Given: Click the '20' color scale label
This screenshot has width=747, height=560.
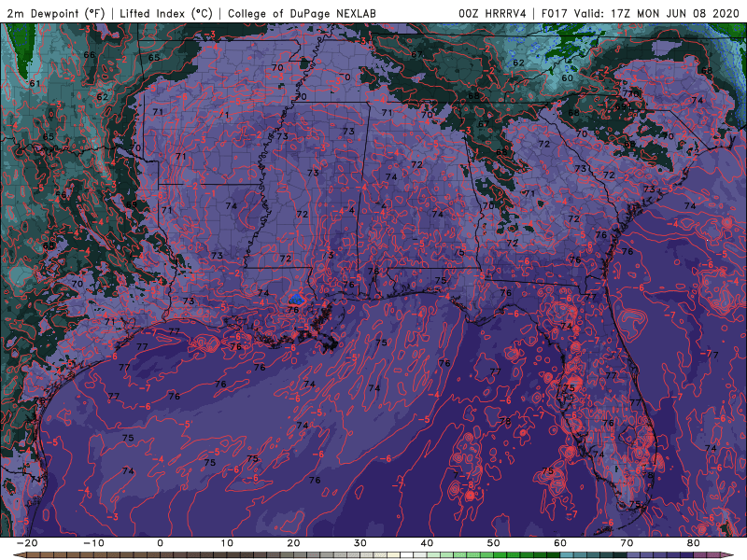Looking at the screenshot, I should (x=293, y=543).
